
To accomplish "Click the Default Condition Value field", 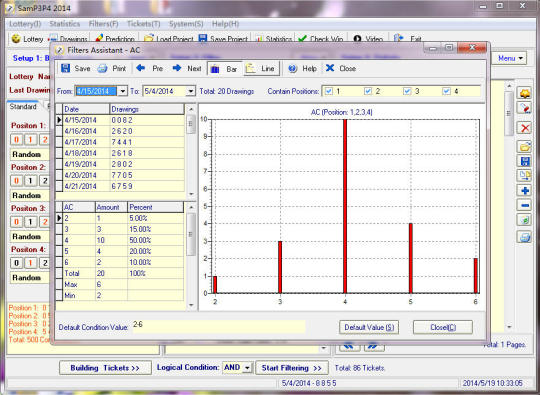I will click(218, 326).
